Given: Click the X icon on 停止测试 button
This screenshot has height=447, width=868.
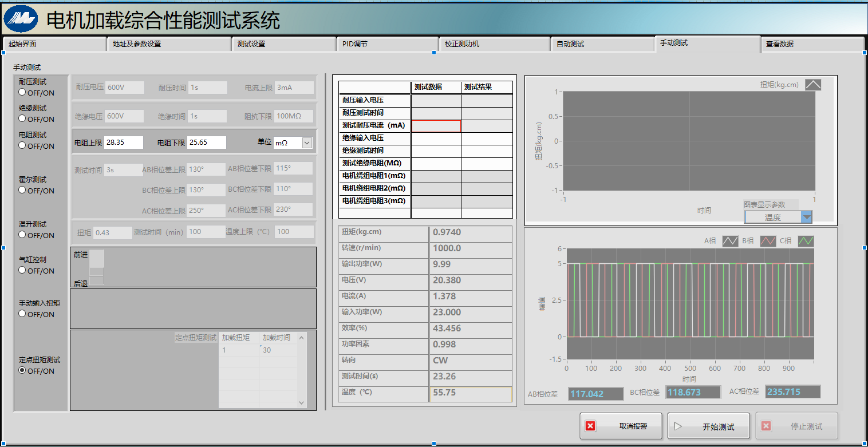Looking at the screenshot, I should [x=766, y=426].
